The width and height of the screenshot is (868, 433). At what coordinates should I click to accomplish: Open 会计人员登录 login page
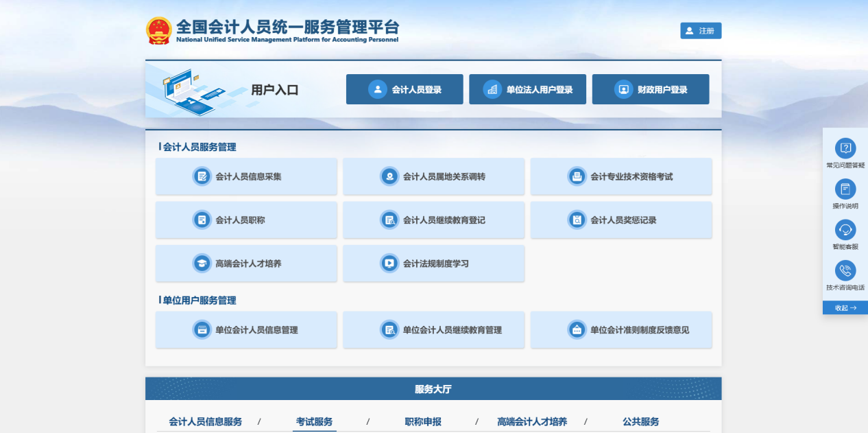pos(404,89)
